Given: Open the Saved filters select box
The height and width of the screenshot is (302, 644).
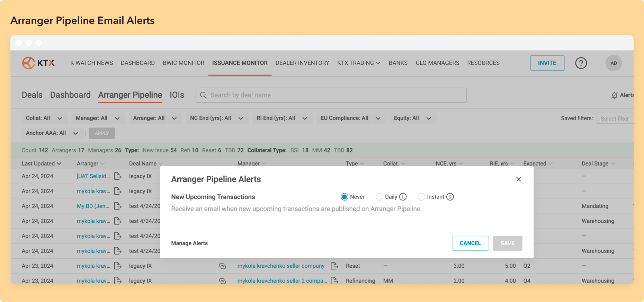Looking at the screenshot, I should [615, 118].
